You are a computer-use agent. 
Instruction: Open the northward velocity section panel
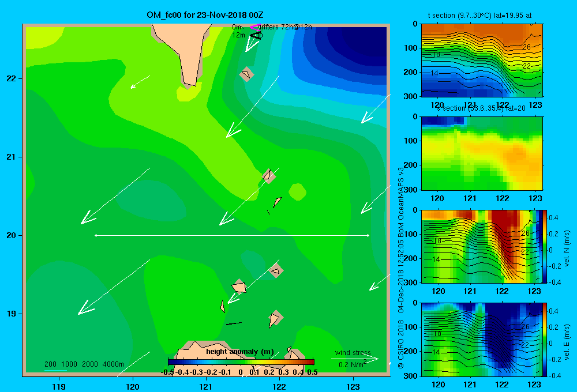482,246
